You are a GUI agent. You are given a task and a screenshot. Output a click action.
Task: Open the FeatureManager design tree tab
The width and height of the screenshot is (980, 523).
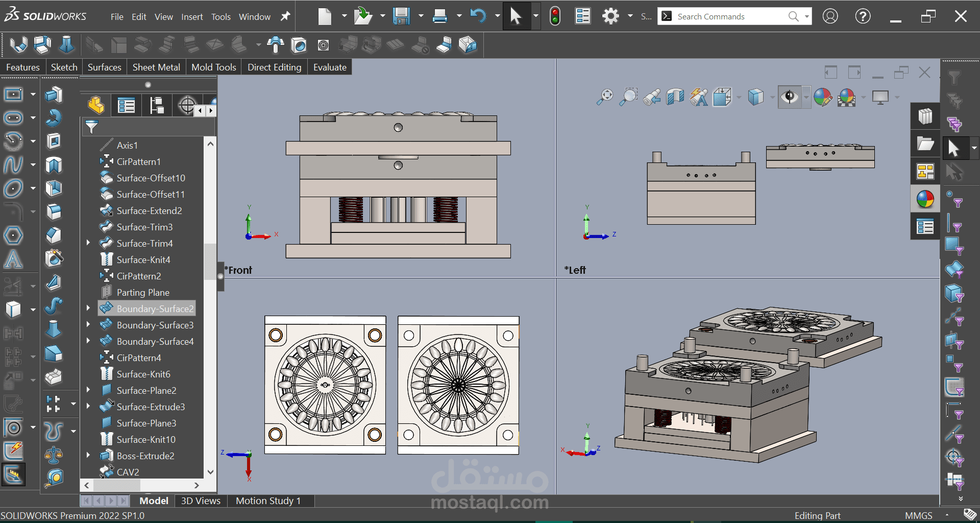[x=95, y=105]
